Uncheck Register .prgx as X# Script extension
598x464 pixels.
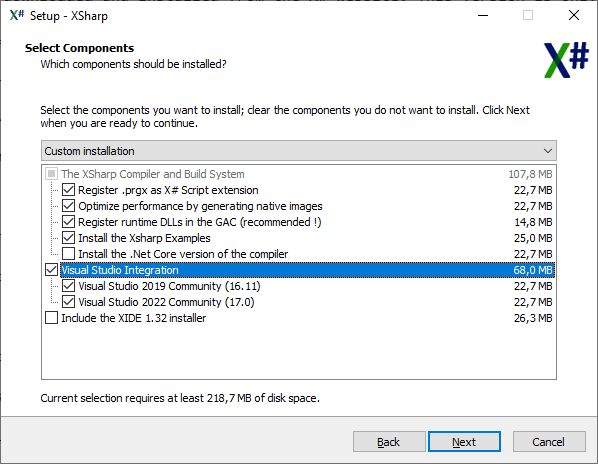click(x=68, y=190)
